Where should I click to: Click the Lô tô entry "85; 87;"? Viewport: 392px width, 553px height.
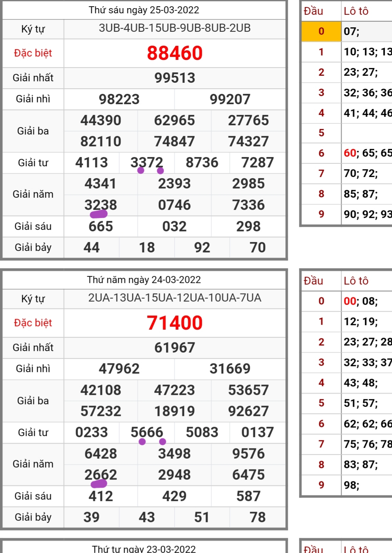pyautogui.click(x=361, y=194)
